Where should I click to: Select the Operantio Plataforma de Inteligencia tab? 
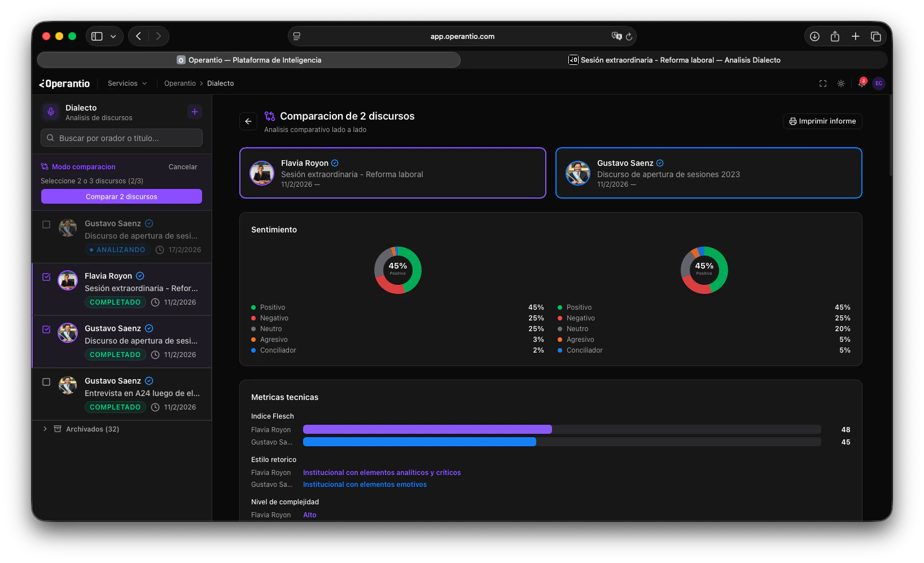(x=249, y=60)
